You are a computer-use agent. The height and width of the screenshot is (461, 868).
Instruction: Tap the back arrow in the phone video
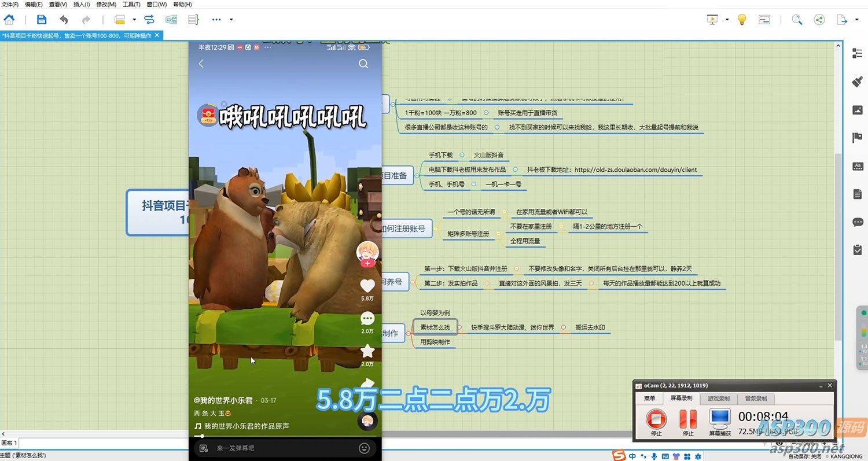tap(201, 64)
